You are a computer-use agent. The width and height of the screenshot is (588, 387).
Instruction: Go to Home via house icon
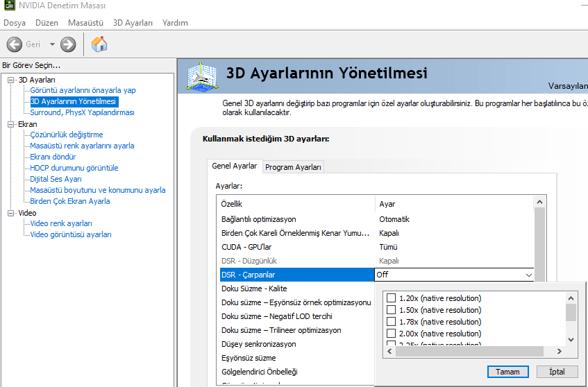tap(99, 44)
